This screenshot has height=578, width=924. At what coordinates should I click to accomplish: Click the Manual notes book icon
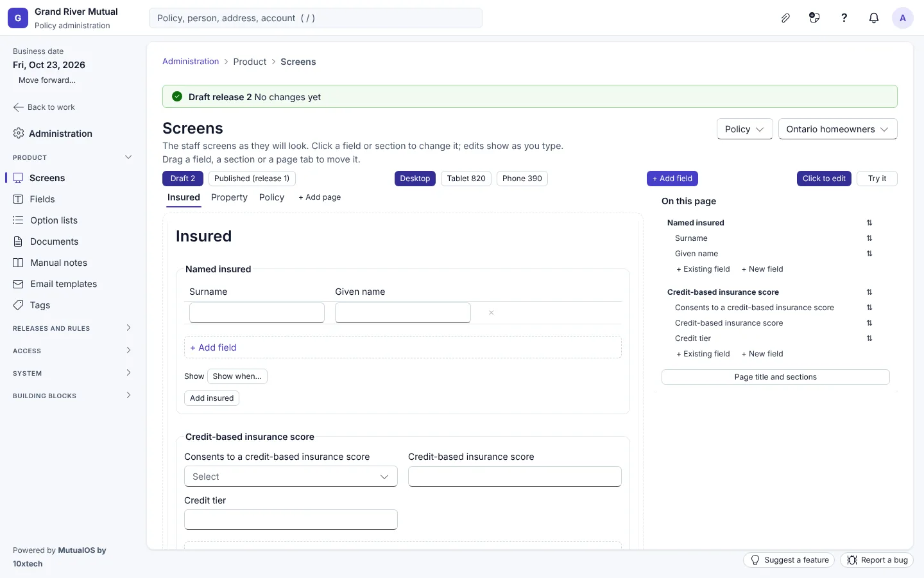[18, 263]
